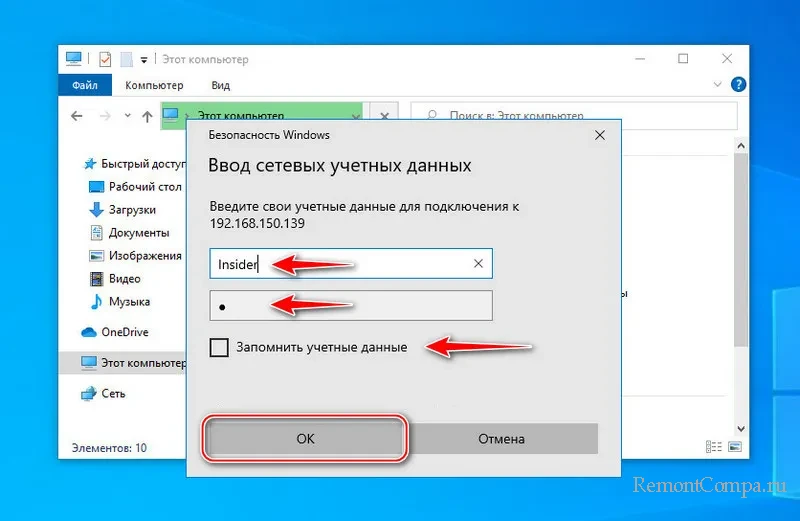Screen dimensions: 800x521
Task: Open Загрузки folder in the sidebar
Action: [132, 210]
